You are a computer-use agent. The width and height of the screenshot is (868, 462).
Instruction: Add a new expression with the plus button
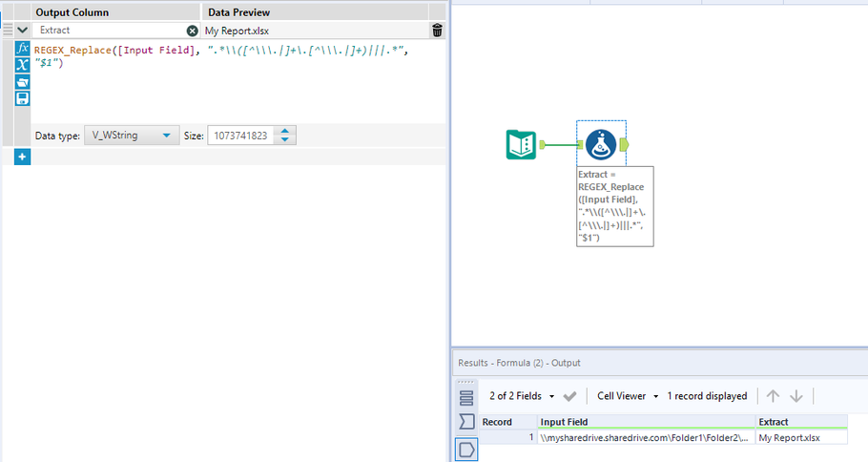(x=22, y=157)
